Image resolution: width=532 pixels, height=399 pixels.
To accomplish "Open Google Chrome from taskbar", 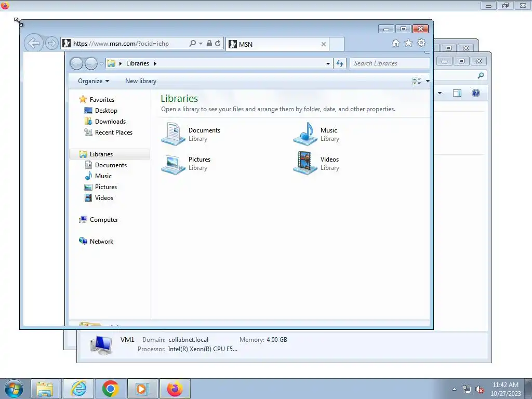I will [x=110, y=389].
